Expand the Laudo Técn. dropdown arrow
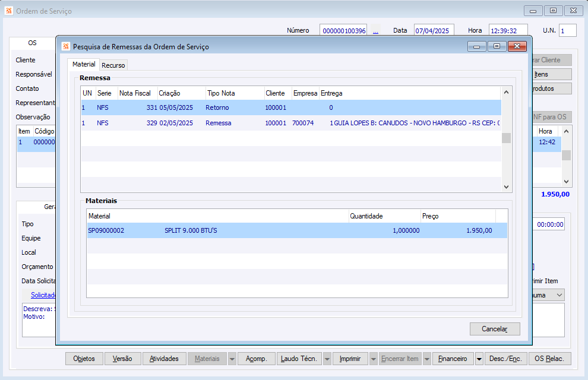Viewport: 588px width, 380px height. click(327, 359)
